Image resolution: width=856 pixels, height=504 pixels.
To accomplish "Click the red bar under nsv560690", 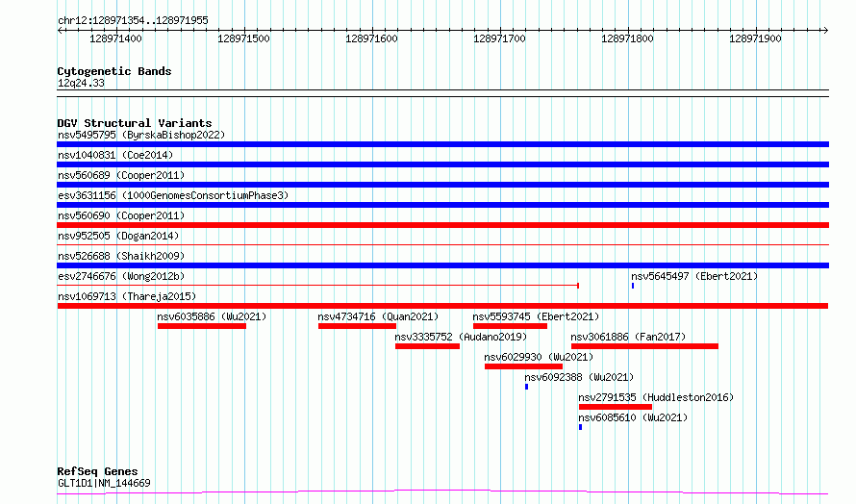I will pyautogui.click(x=442, y=225).
